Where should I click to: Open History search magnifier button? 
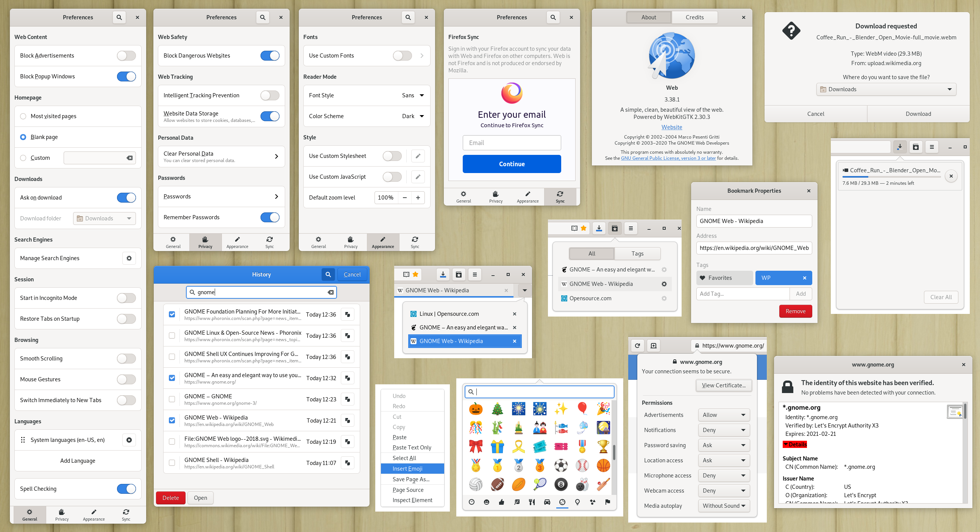pos(328,275)
